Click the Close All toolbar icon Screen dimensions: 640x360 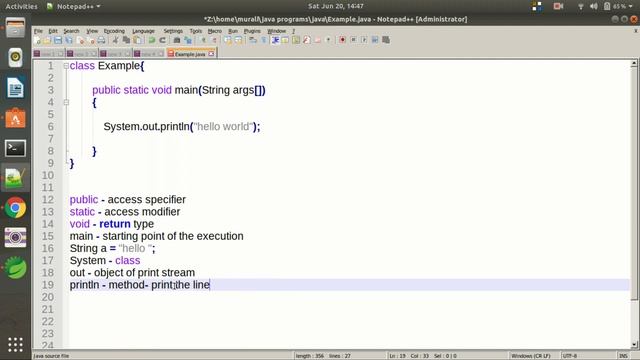click(x=91, y=40)
